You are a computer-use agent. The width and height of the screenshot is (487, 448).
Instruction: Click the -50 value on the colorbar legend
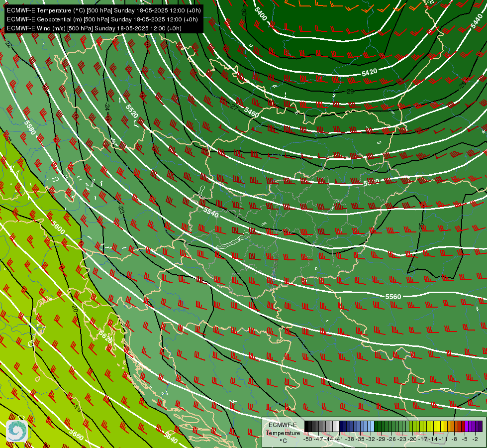(307, 439)
